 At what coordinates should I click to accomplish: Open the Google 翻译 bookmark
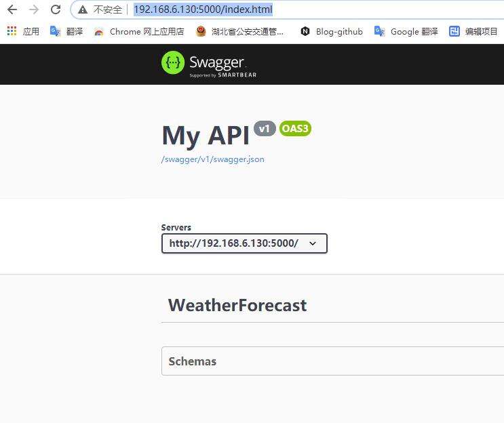tap(406, 31)
